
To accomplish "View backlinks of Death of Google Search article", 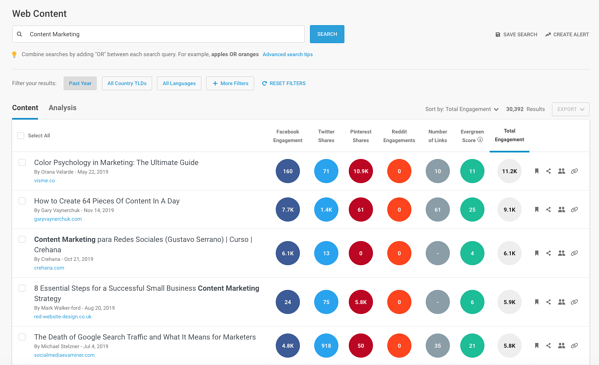I will (574, 346).
